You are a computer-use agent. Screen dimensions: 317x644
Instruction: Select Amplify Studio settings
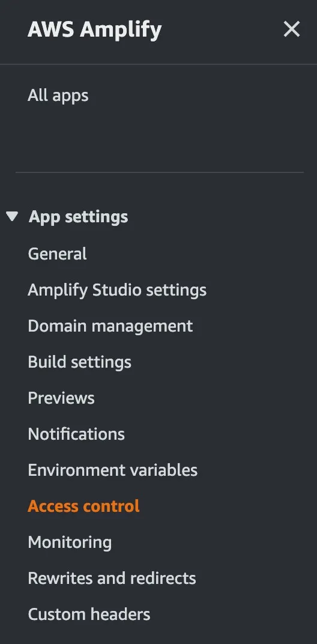coord(117,290)
